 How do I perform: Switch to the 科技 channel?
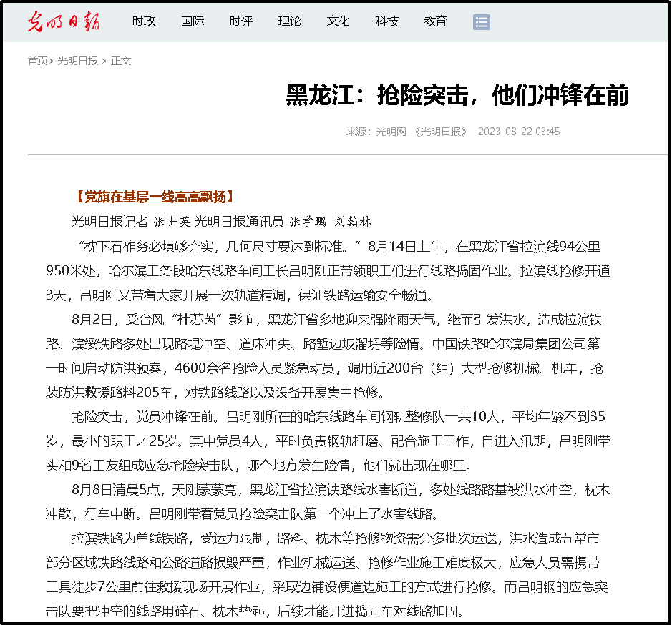[386, 21]
